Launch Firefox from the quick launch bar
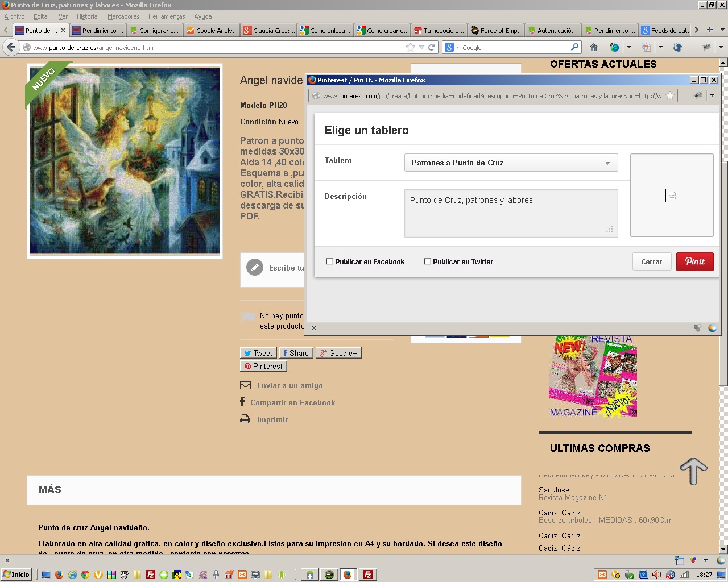Screen dimensions: 728x582 click(59, 575)
